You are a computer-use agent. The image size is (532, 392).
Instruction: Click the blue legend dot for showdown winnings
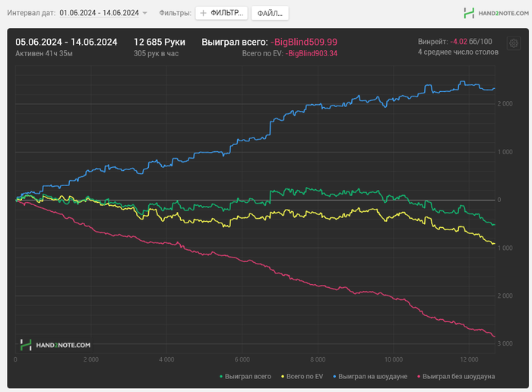[x=334, y=376]
